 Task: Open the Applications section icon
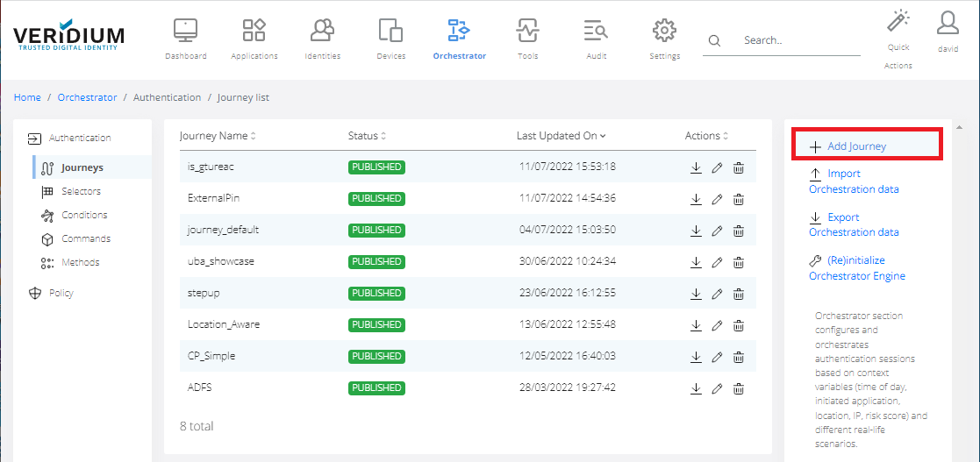254,39
